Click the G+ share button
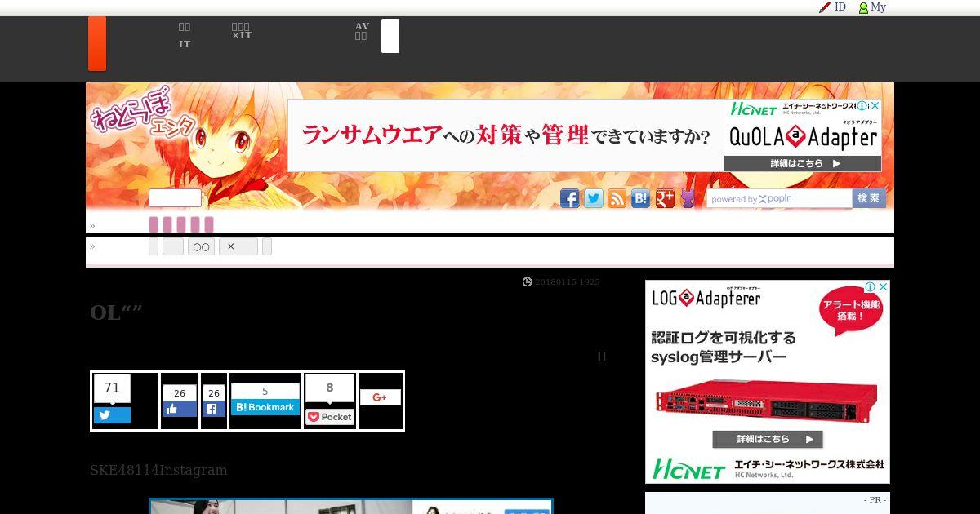980x514 pixels. (x=380, y=397)
